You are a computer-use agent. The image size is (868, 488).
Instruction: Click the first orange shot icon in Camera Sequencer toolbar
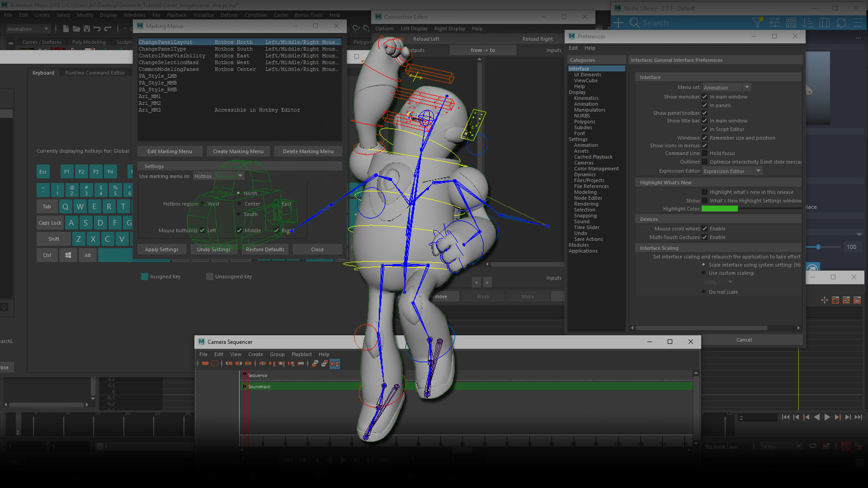pyautogui.click(x=205, y=364)
